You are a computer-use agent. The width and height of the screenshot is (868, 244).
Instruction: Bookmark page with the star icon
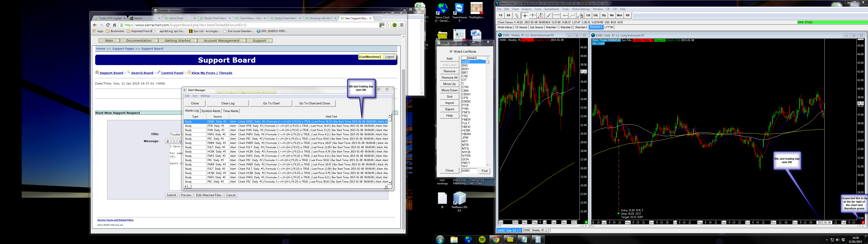(387, 25)
